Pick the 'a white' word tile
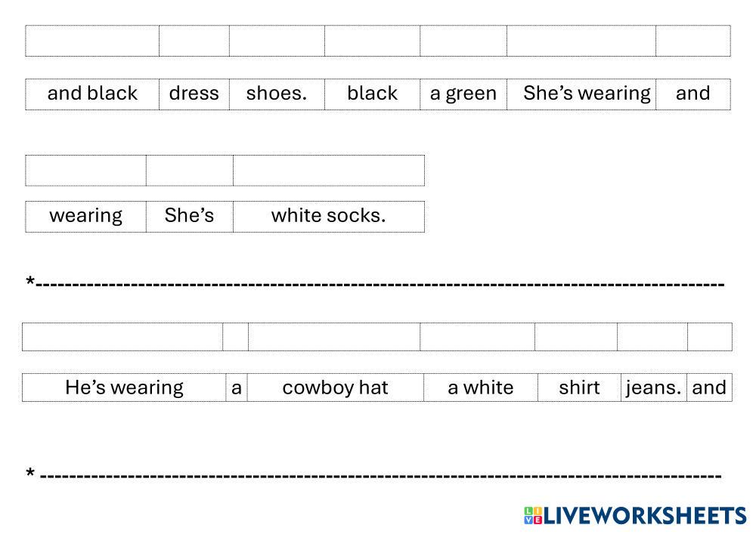 pyautogui.click(x=480, y=387)
